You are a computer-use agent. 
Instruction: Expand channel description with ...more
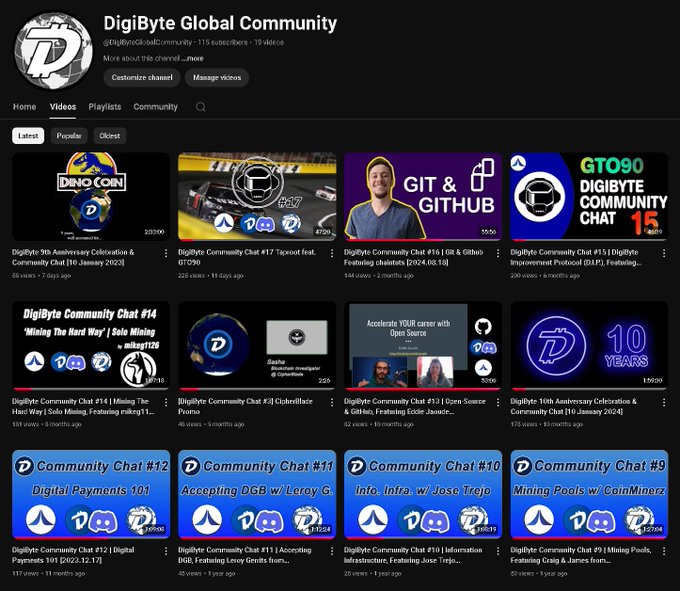(x=192, y=58)
